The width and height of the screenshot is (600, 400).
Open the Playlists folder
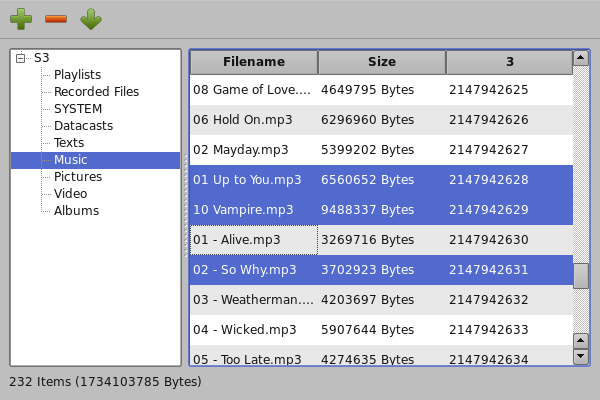(77, 75)
